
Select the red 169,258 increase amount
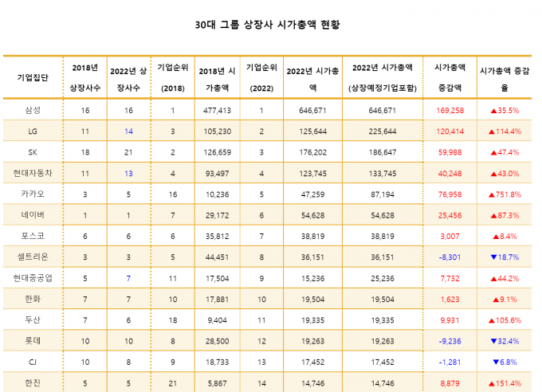coord(451,110)
